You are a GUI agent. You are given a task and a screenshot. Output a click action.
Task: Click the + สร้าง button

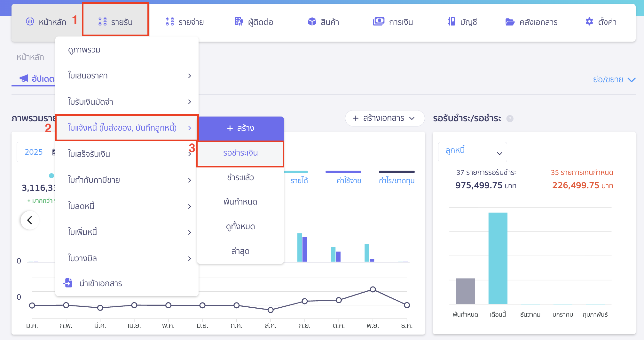click(x=240, y=128)
